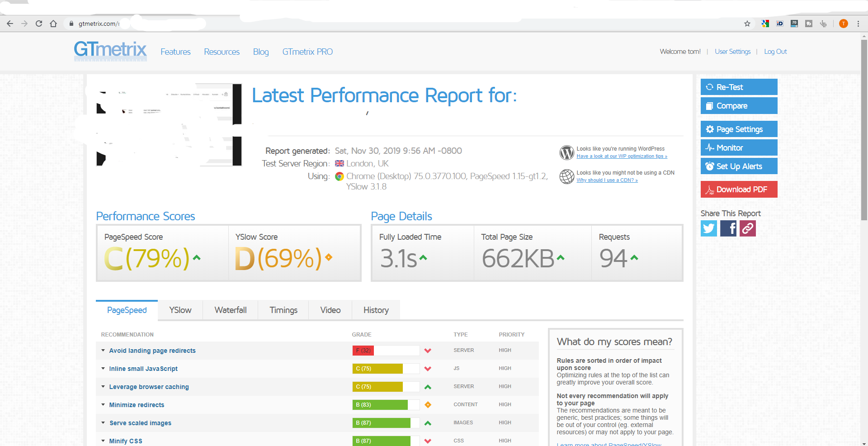This screenshot has width=868, height=446.
Task: Click the B (87) Serve scaled images grade bar
Action: pyautogui.click(x=386, y=423)
